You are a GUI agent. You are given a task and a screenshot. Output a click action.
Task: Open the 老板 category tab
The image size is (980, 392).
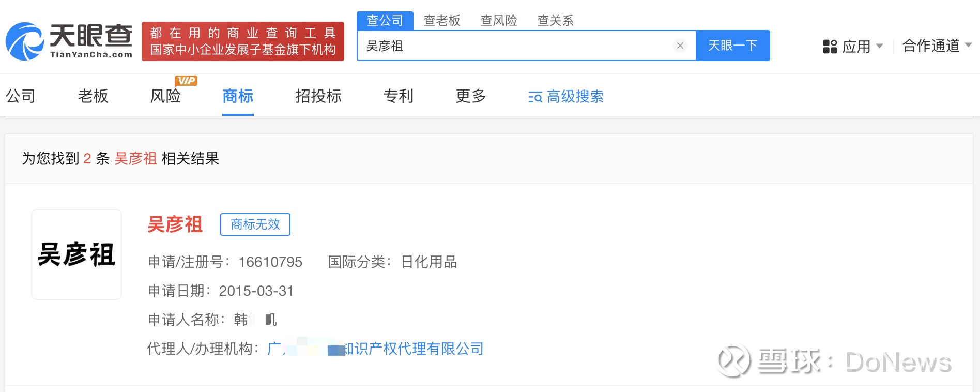(x=93, y=96)
